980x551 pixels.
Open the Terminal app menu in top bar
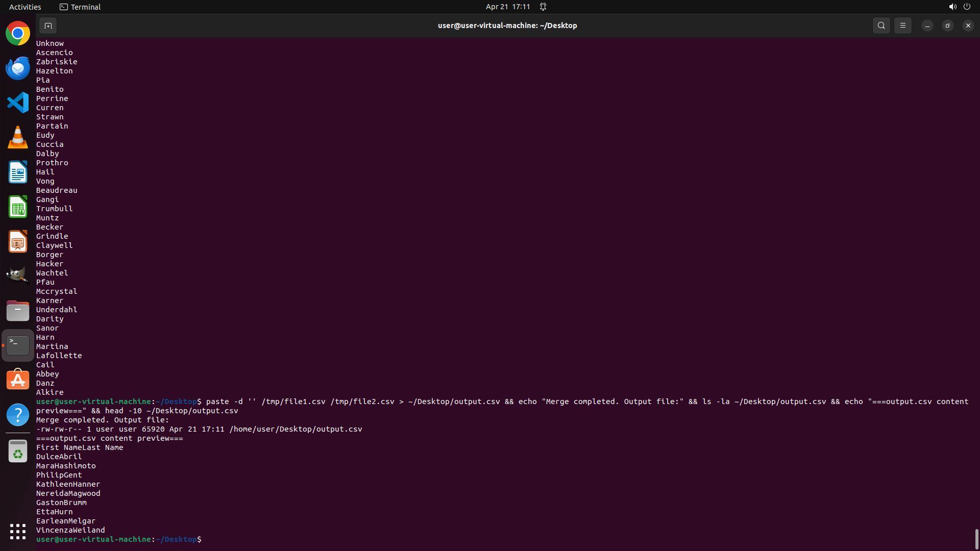coord(80,7)
